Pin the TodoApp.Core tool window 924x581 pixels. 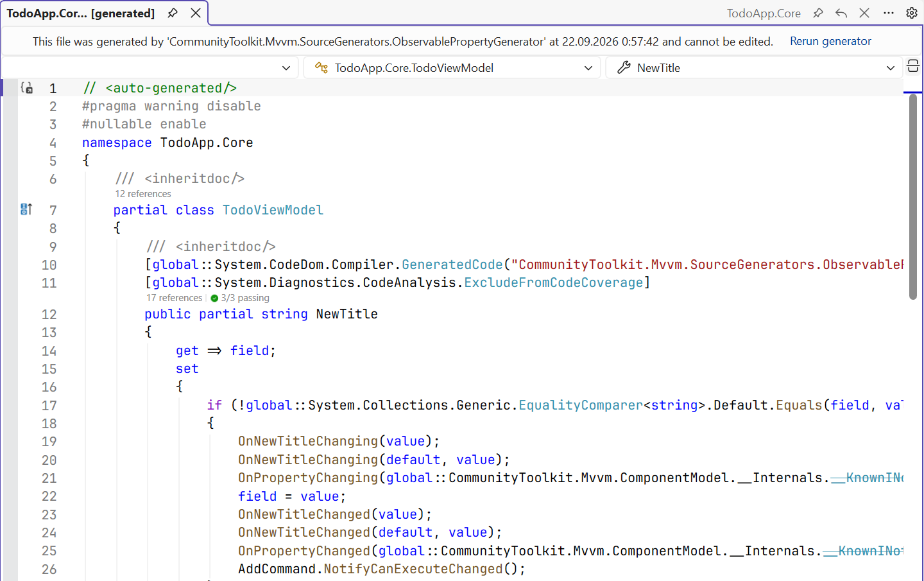tap(818, 13)
